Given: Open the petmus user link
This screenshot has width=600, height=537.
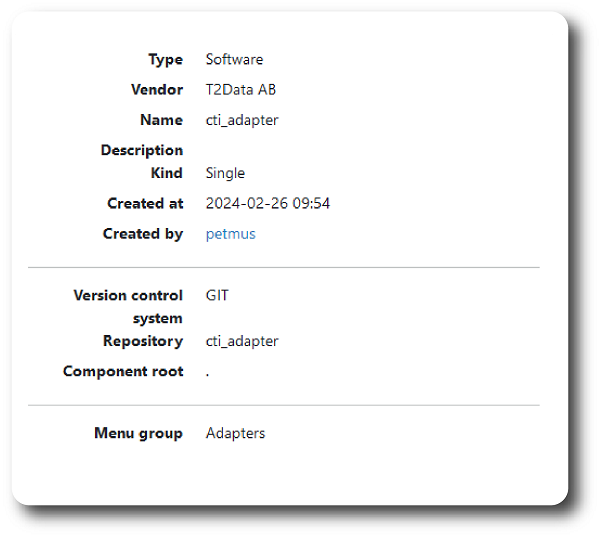Looking at the screenshot, I should [x=230, y=234].
